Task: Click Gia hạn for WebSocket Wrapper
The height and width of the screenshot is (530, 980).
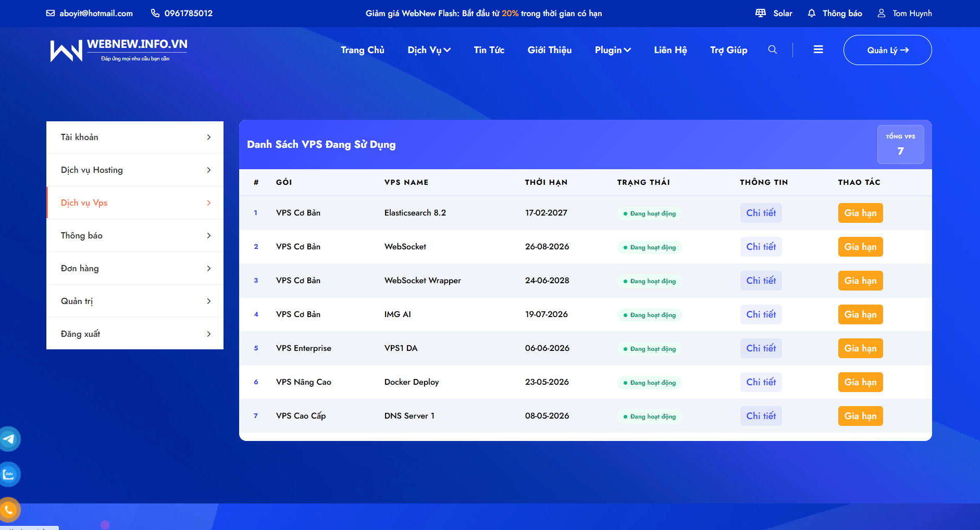Action: pos(861,281)
